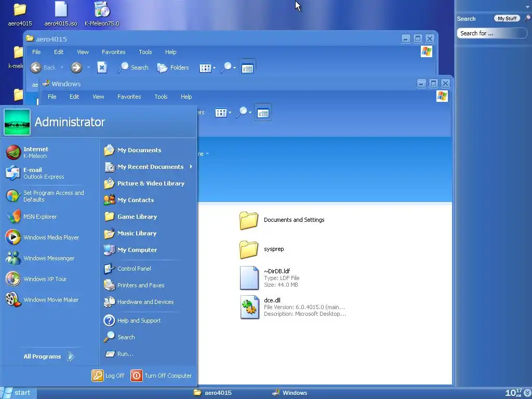Click Turn Off Computer button
Image resolution: width=532 pixels, height=399 pixels.
pos(161,376)
